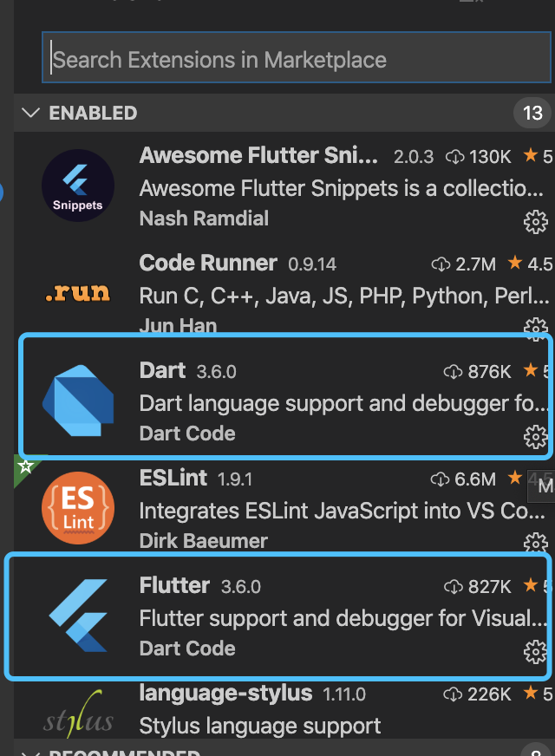This screenshot has width=555, height=756.
Task: Click the Flutter extension logo
Action: (x=78, y=616)
